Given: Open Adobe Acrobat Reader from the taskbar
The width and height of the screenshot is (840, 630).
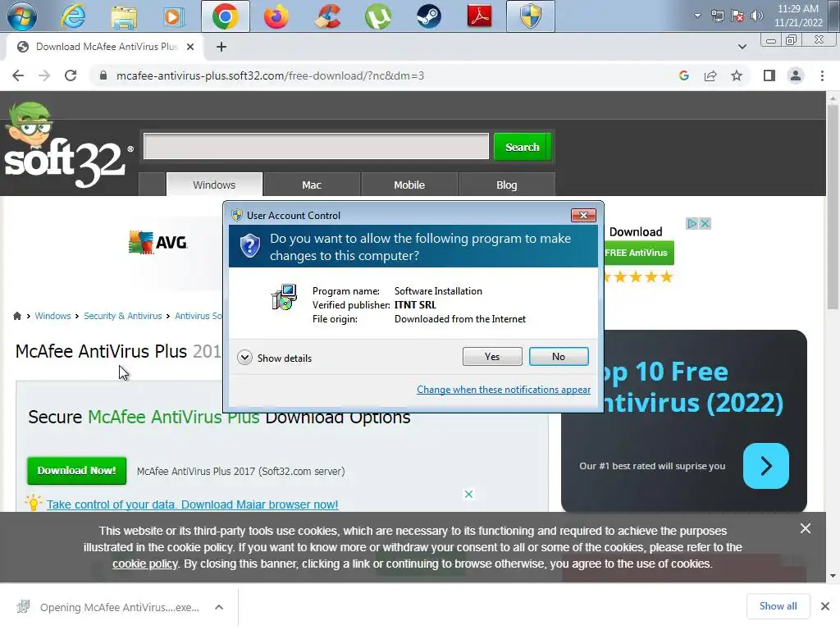Looking at the screenshot, I should [x=479, y=16].
